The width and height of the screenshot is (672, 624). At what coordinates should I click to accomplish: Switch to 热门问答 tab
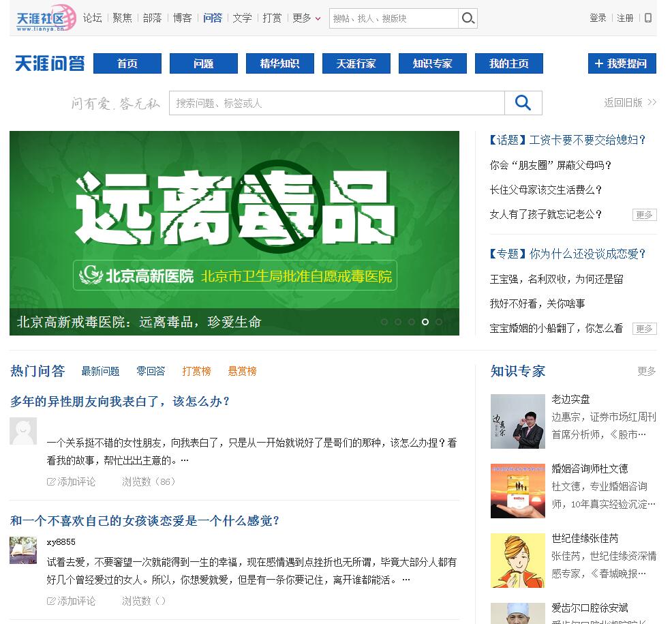point(37,371)
